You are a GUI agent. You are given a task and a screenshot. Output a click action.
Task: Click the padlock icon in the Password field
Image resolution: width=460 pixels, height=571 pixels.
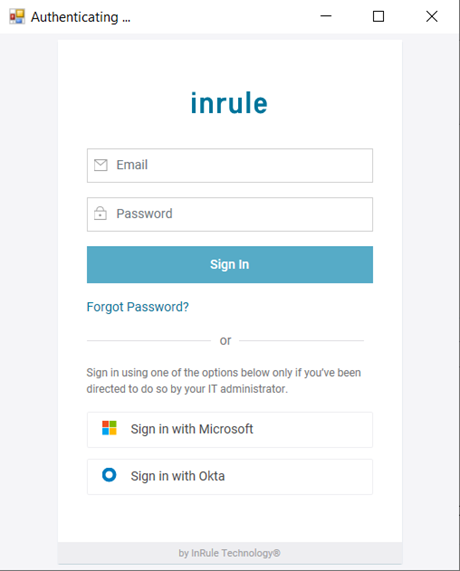[x=100, y=213]
